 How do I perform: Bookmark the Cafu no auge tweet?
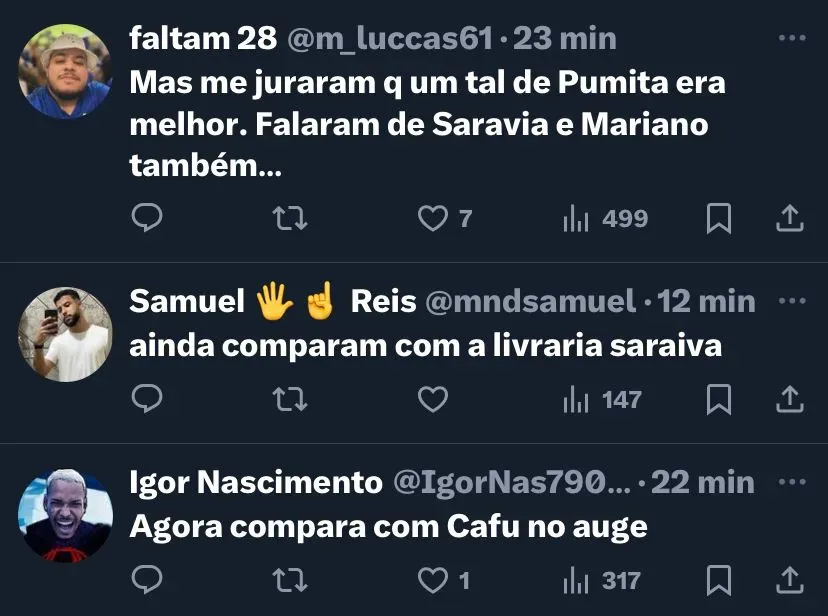point(718,579)
